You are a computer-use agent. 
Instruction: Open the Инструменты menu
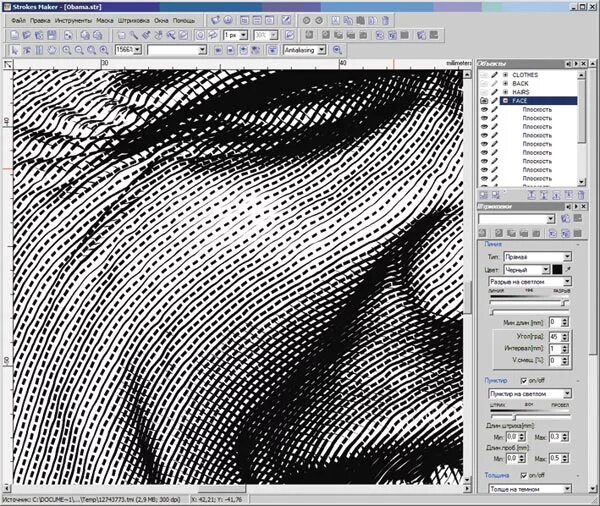[x=73, y=21]
